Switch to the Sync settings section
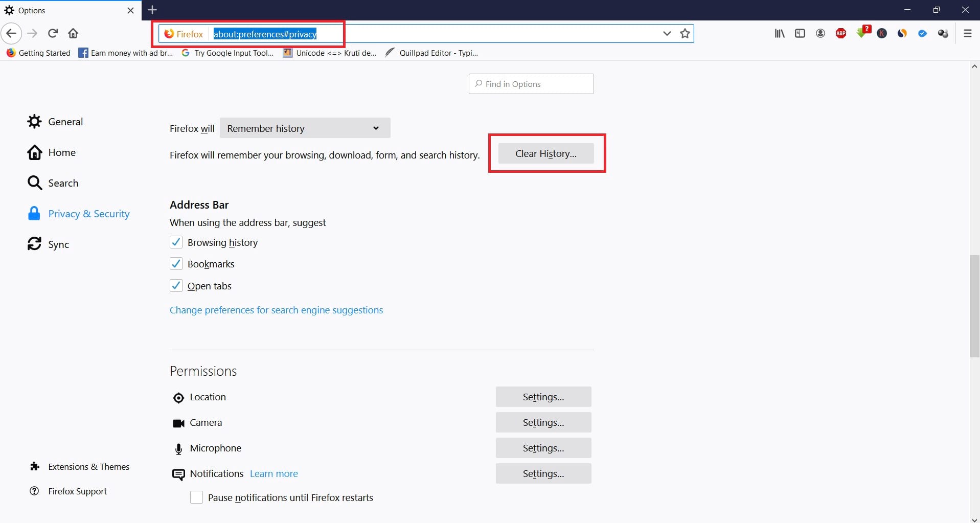 pyautogui.click(x=58, y=244)
